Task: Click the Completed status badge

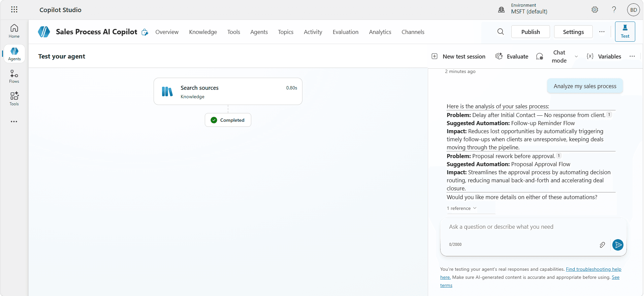Action: 228,120
